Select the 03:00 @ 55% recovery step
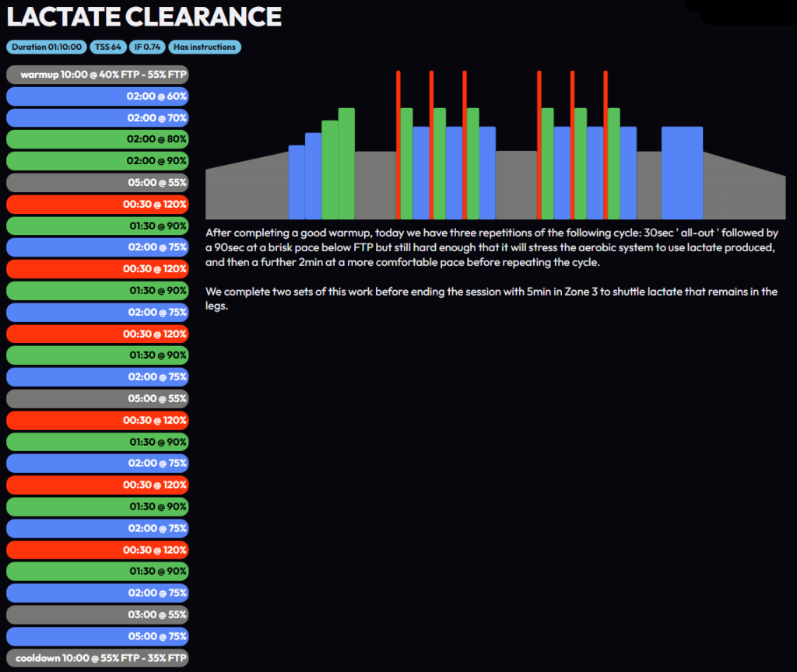The height and width of the screenshot is (672, 797). [97, 614]
